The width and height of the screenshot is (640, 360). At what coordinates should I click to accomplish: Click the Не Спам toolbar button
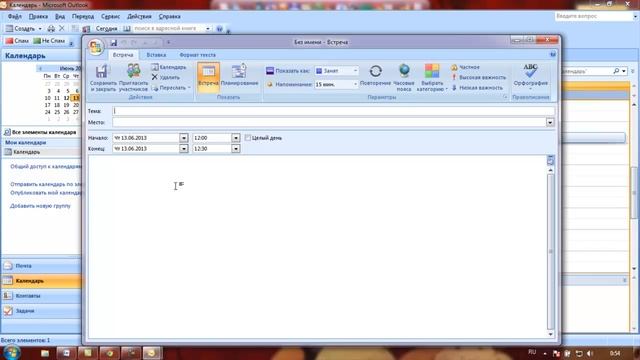[x=49, y=41]
